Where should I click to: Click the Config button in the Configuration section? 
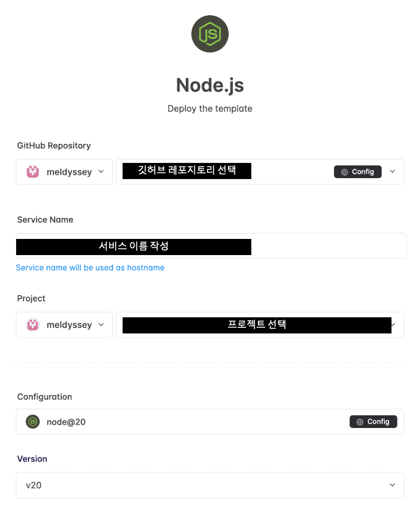pyautogui.click(x=373, y=421)
